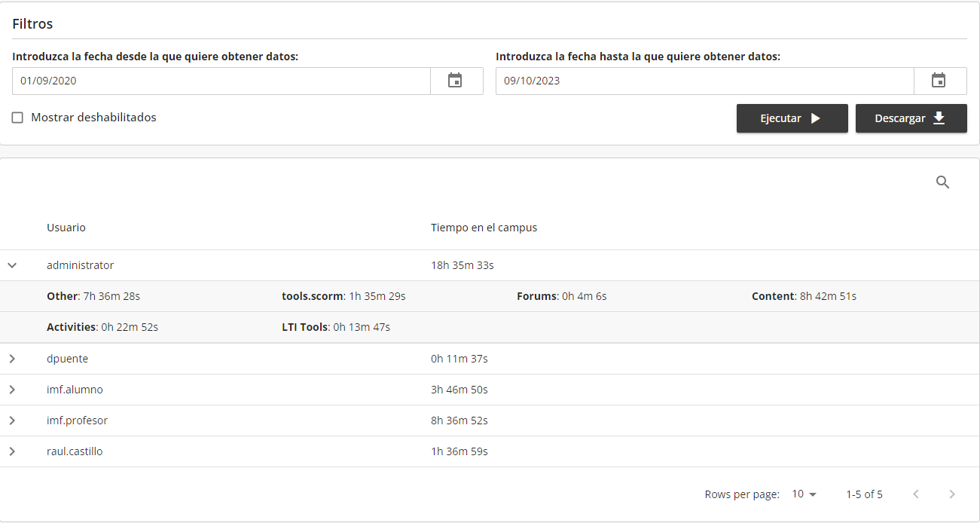Screen dimensions: 980x523
Task: Click the tools.scorm time entry
Action: point(343,296)
